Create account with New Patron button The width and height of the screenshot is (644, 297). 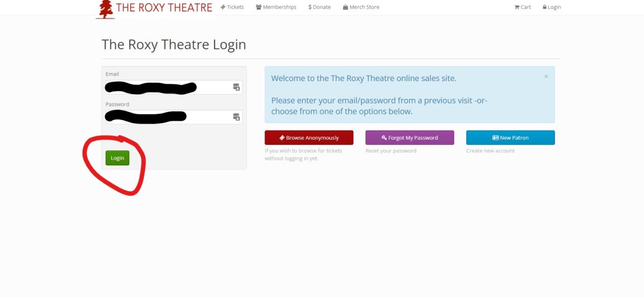pyautogui.click(x=510, y=137)
